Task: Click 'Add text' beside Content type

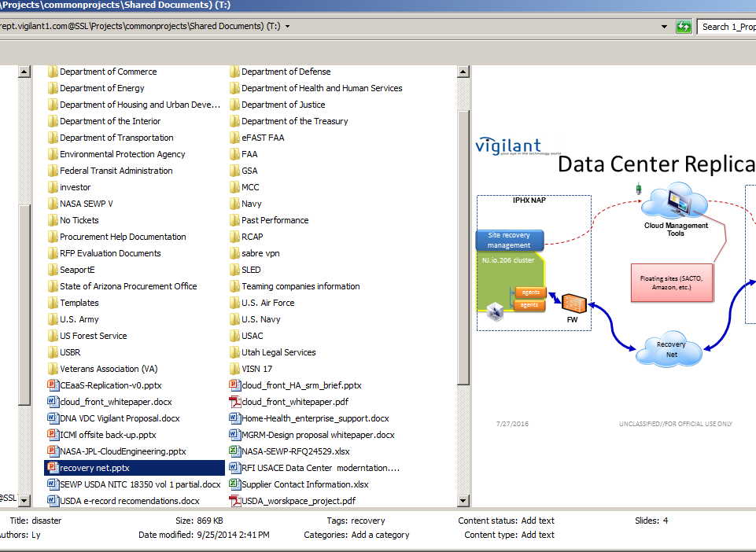Action: coord(537,535)
